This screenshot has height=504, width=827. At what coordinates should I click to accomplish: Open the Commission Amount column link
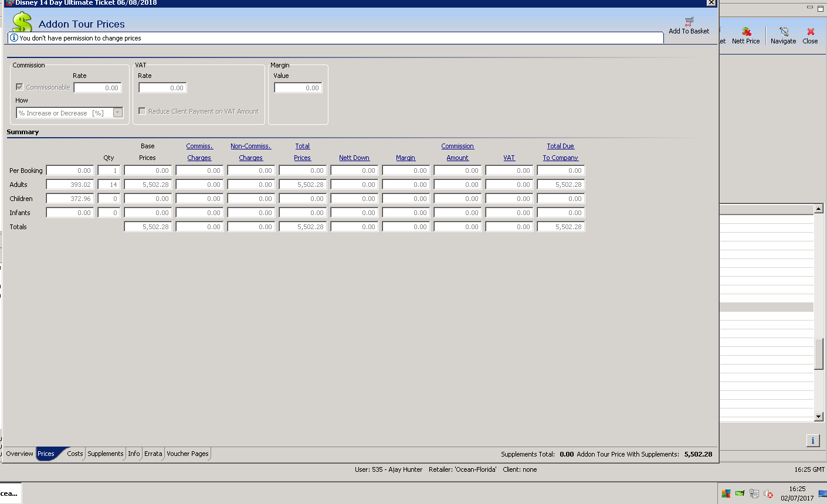[457, 152]
